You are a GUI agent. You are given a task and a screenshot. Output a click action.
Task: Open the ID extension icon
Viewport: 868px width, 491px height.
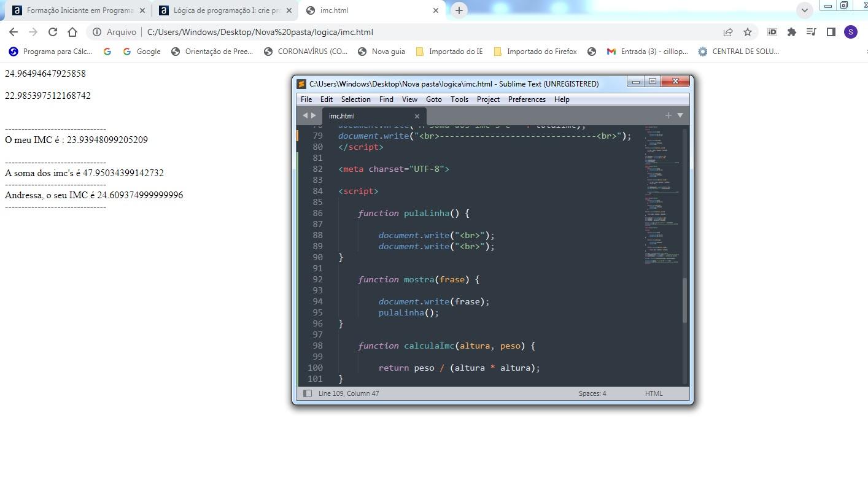[x=772, y=32]
